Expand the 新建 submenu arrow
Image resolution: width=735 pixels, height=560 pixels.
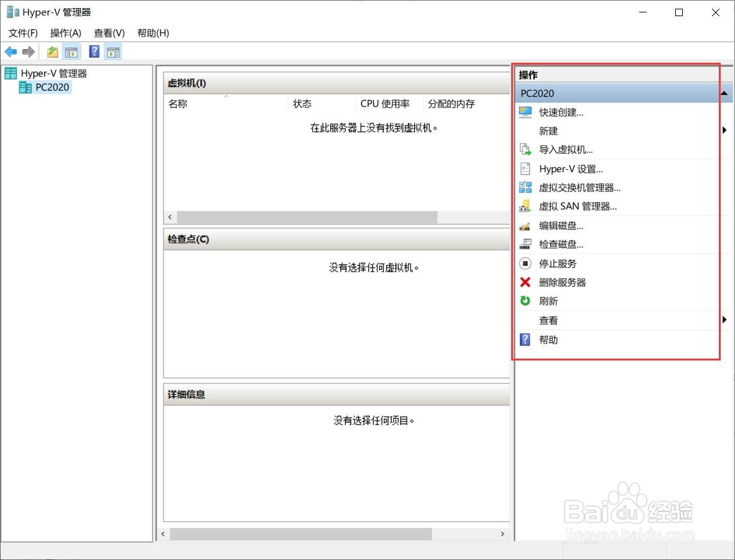pos(724,131)
